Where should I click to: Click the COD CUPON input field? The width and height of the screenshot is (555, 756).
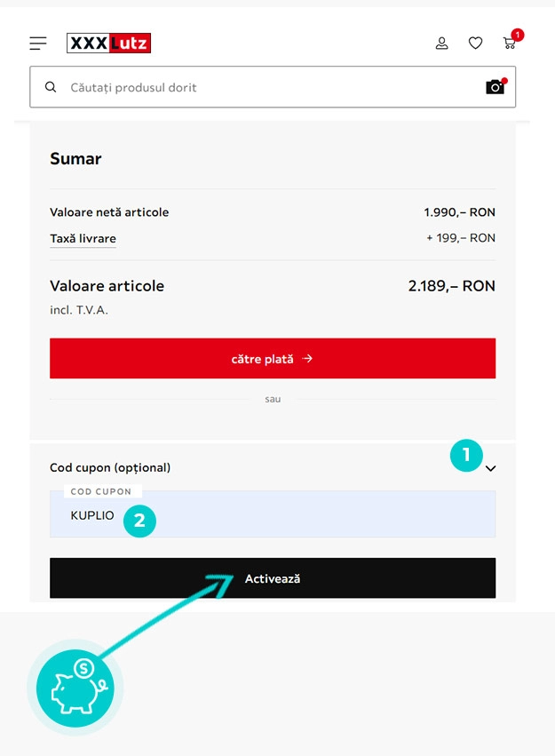[273, 514]
